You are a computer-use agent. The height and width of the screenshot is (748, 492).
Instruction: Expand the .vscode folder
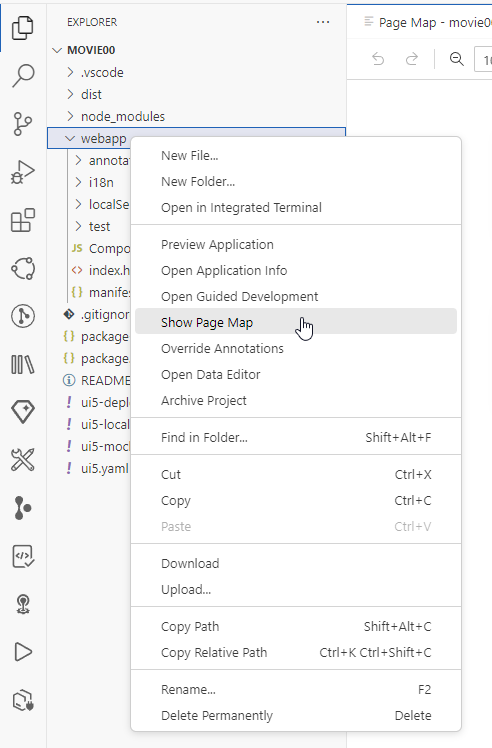pyautogui.click(x=70, y=72)
